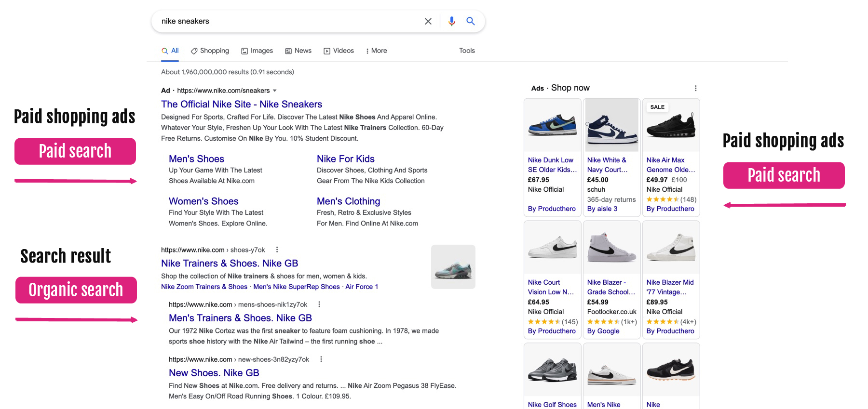
Task: Click By Producthero under Nike Blazer Mid '77 listing
Action: point(670,331)
